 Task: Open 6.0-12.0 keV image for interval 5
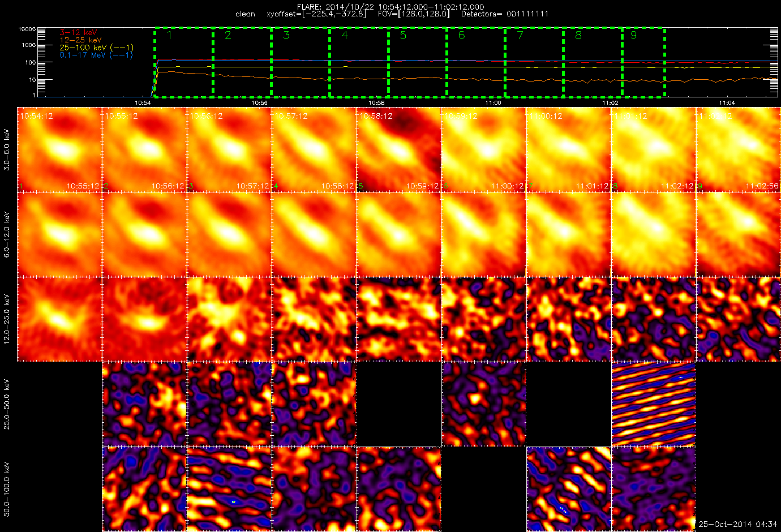tap(399, 234)
